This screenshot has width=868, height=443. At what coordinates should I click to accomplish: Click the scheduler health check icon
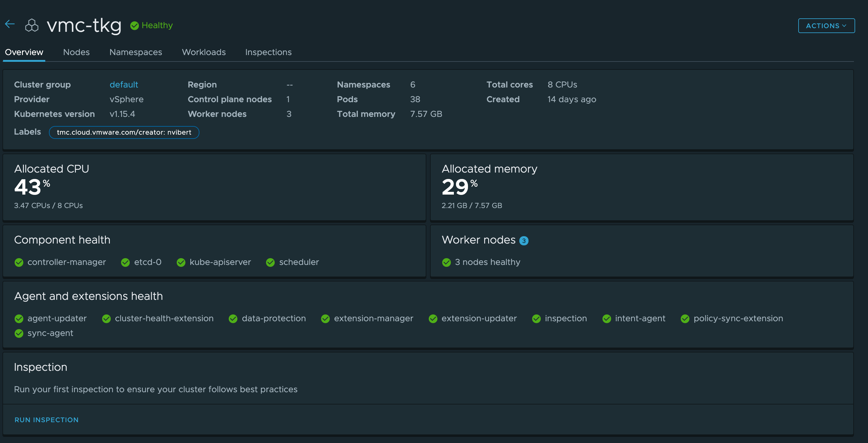coord(270,262)
